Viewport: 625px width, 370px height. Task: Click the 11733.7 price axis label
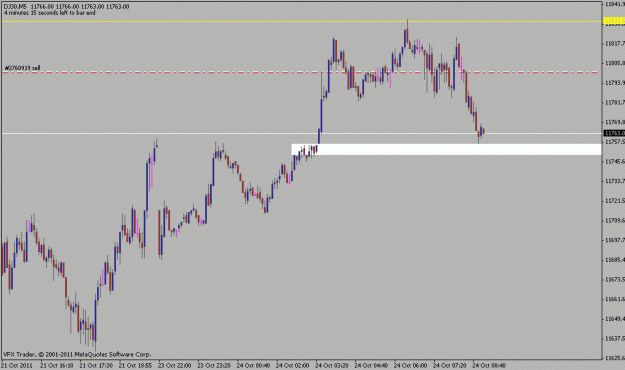(615, 181)
